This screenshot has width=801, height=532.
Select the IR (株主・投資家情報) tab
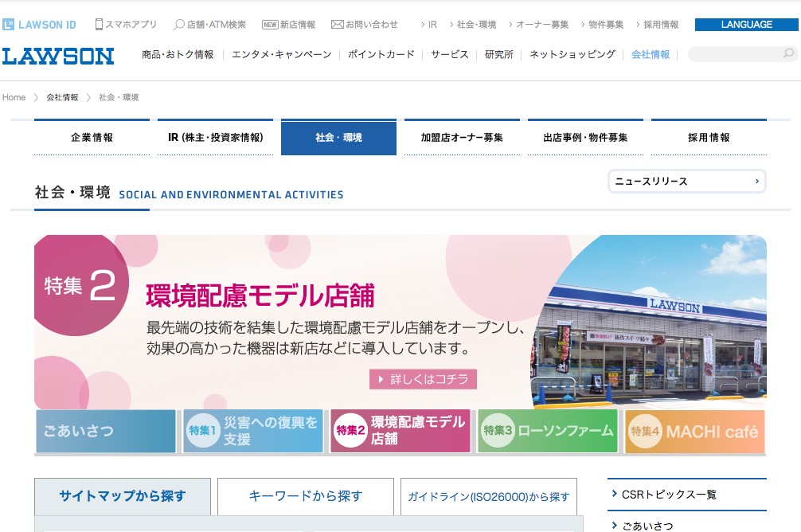pyautogui.click(x=215, y=137)
